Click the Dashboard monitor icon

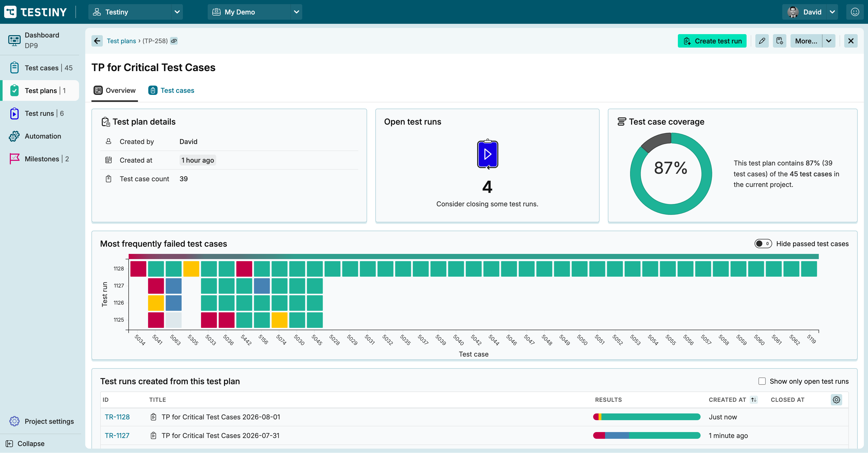pyautogui.click(x=14, y=40)
